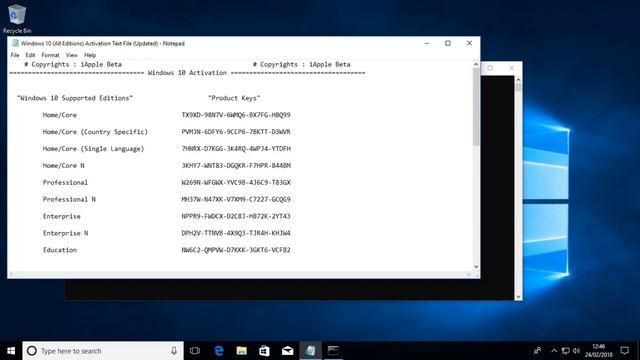The height and width of the screenshot is (360, 640).
Task: Click the Notepad vertical scrollbar thumb
Action: coord(476,107)
